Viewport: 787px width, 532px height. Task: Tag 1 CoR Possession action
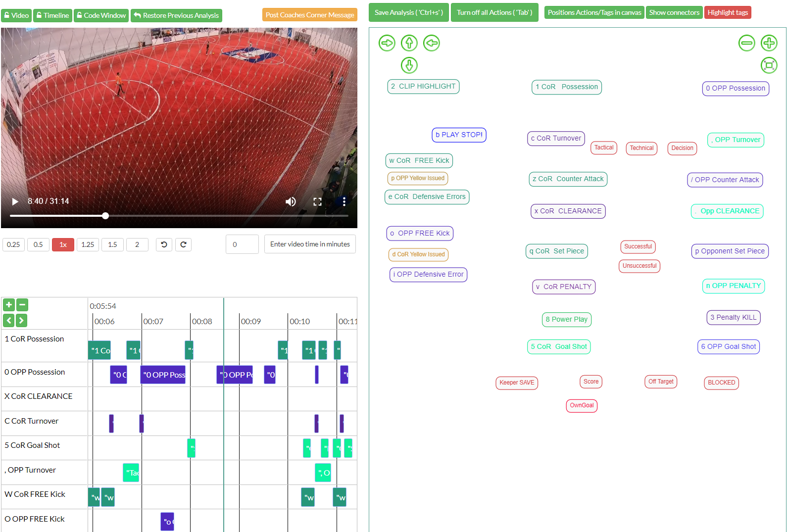567,87
